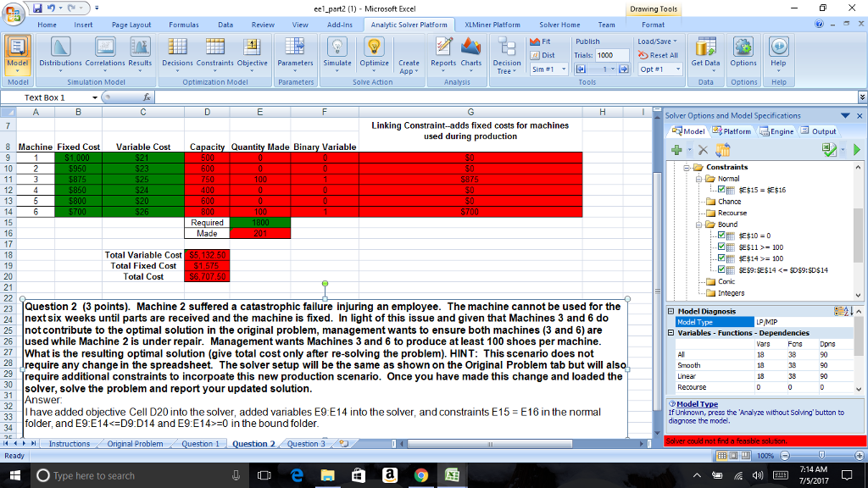The image size is (868, 488).
Task: Disable the $E$14 >= 100 bound constraint
Action: 722,258
